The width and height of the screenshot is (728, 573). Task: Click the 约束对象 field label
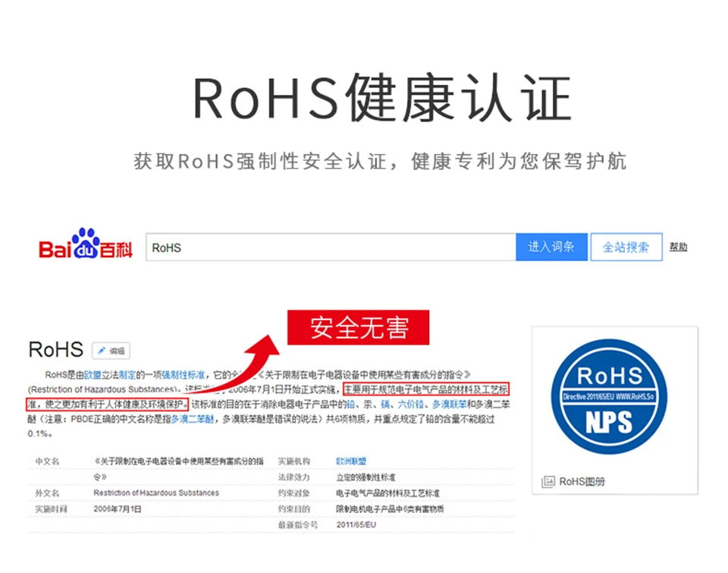pos(294,493)
